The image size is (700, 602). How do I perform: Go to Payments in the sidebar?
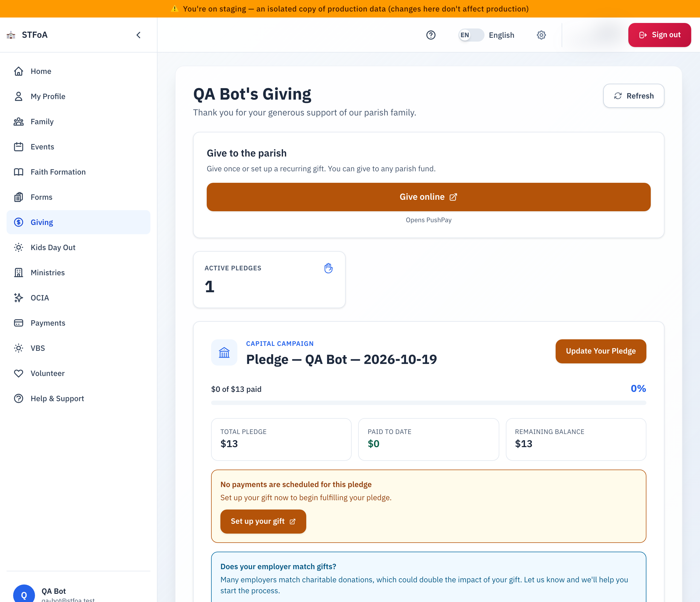pos(78,323)
